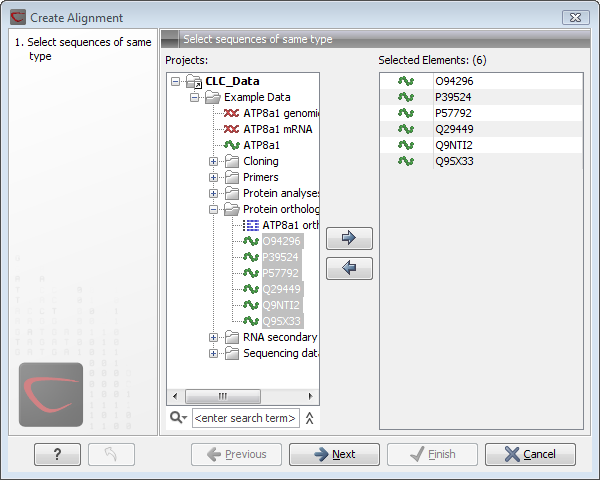The image size is (600, 480).
Task: Close the Create Alignment window
Action: tap(576, 17)
